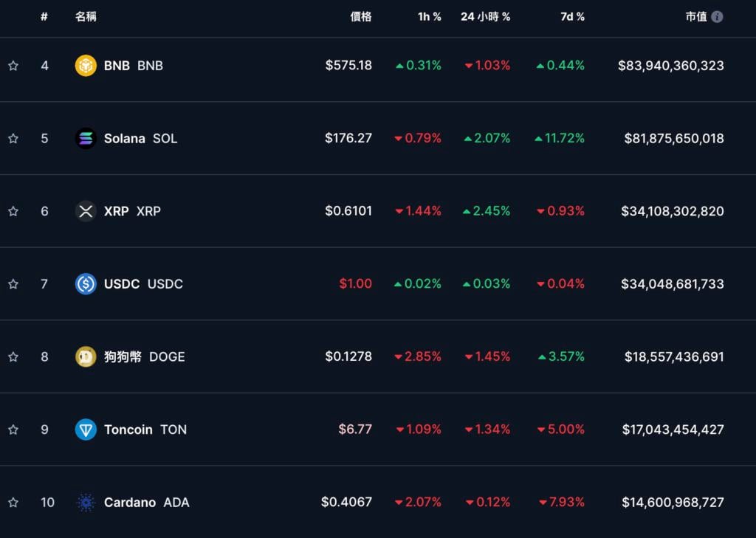
Task: Add USDC to favorites with star
Action: pos(13,283)
